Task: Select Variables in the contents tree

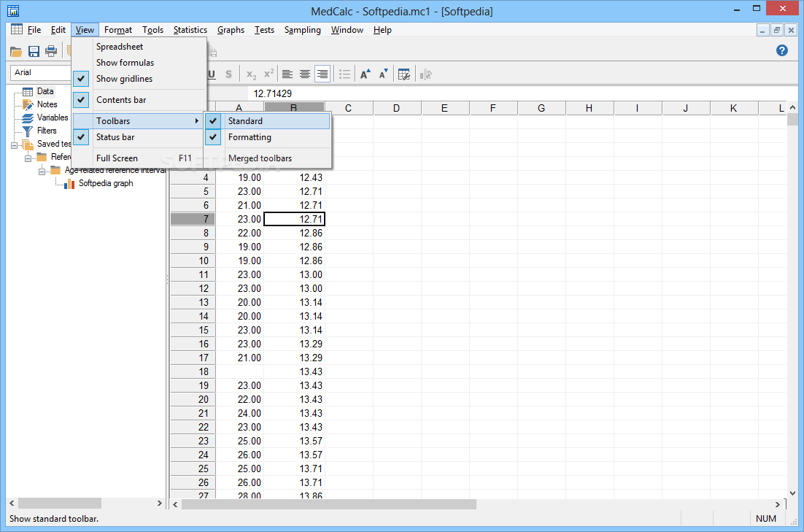Action: point(53,117)
